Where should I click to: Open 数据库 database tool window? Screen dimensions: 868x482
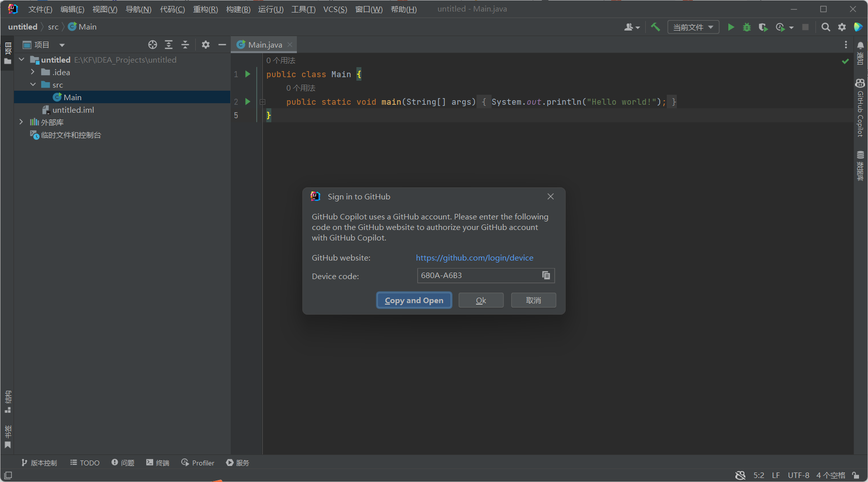[x=860, y=165]
